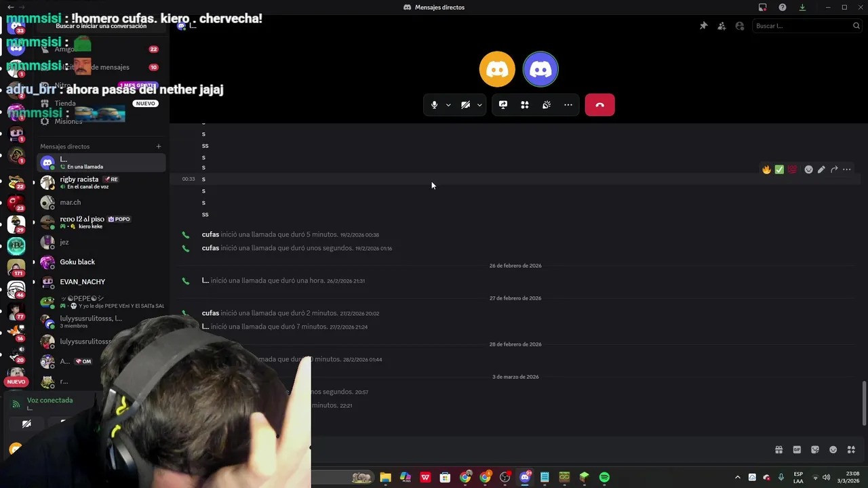This screenshot has width=868, height=488.
Task: Open Spotify from taskbar
Action: [x=604, y=477]
